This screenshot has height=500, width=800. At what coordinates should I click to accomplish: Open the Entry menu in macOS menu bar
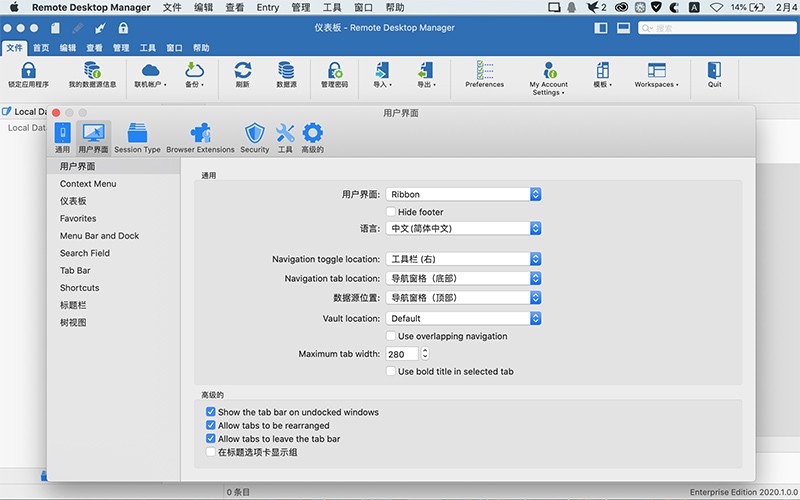pyautogui.click(x=267, y=7)
